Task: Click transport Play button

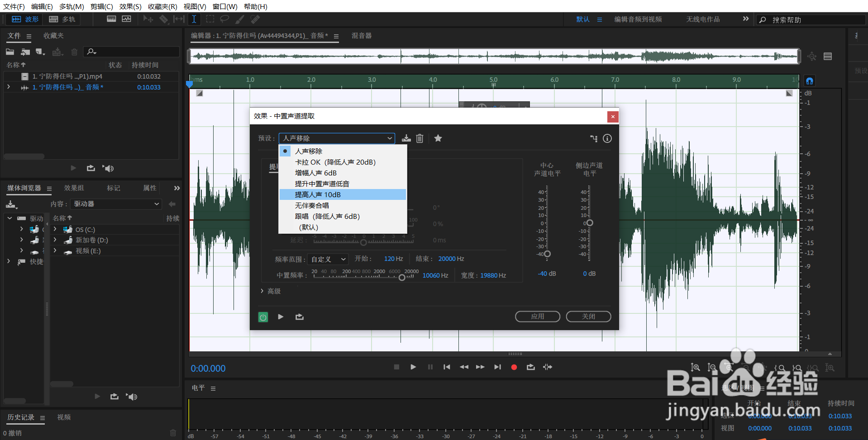Action: coord(413,367)
